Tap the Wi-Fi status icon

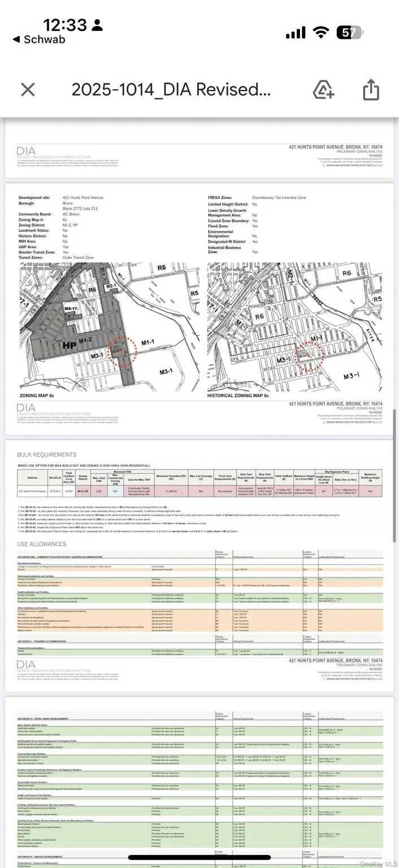[321, 33]
